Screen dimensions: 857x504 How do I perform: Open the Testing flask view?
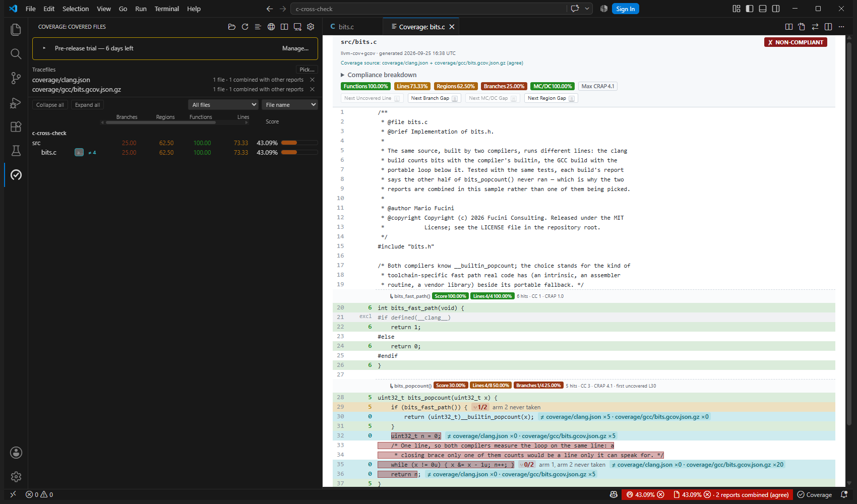click(16, 151)
